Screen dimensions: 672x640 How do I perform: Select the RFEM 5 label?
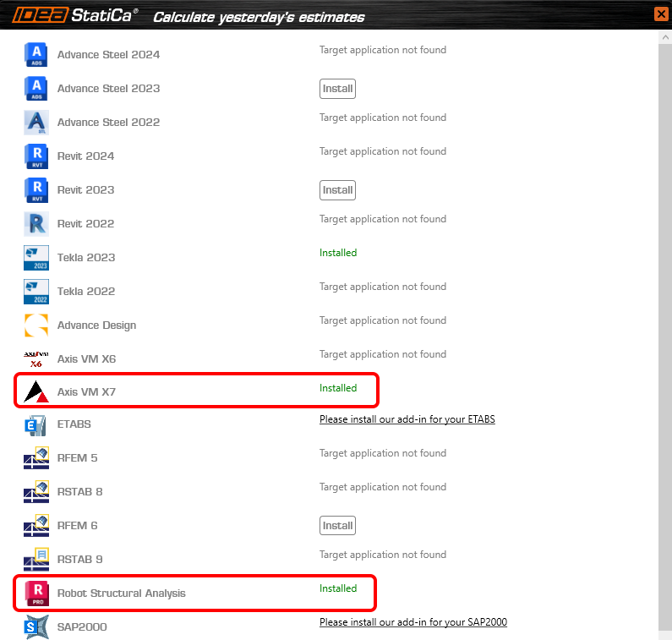coord(77,458)
